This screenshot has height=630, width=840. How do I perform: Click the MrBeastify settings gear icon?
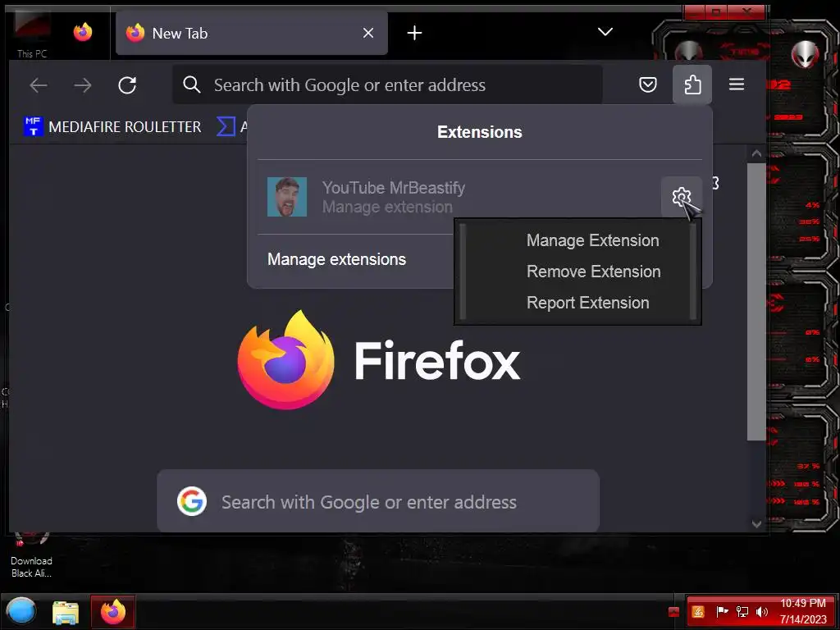click(x=681, y=197)
